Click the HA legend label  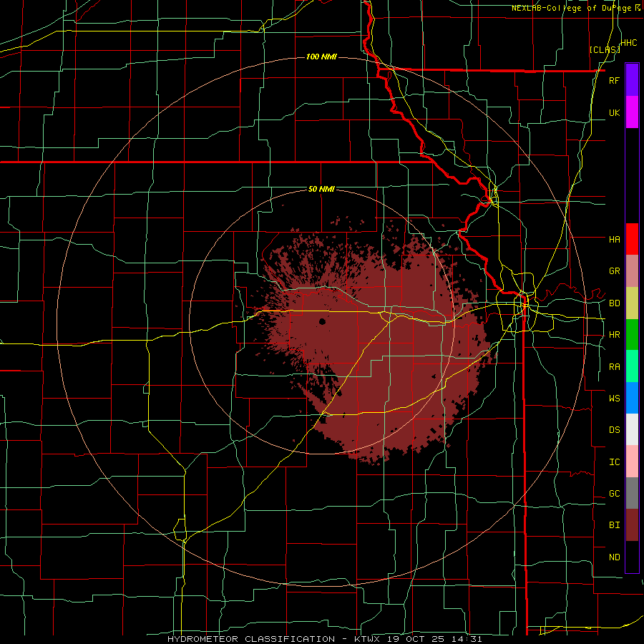tap(614, 240)
